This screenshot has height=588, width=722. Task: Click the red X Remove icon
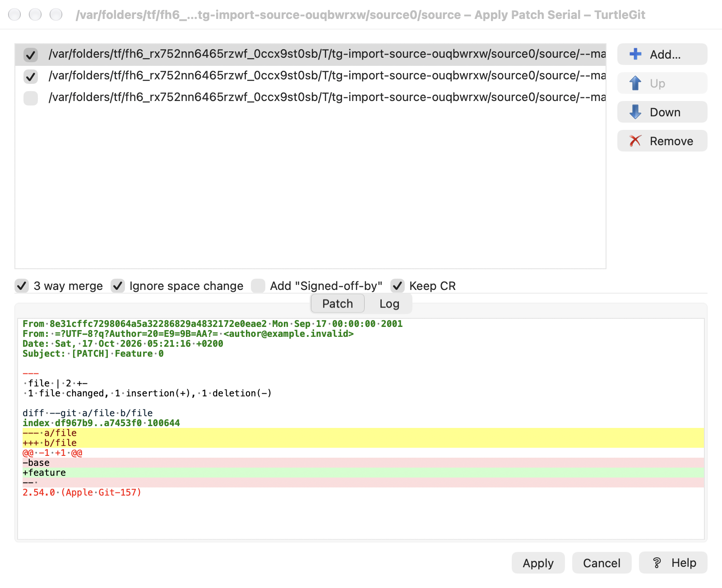pyautogui.click(x=635, y=141)
